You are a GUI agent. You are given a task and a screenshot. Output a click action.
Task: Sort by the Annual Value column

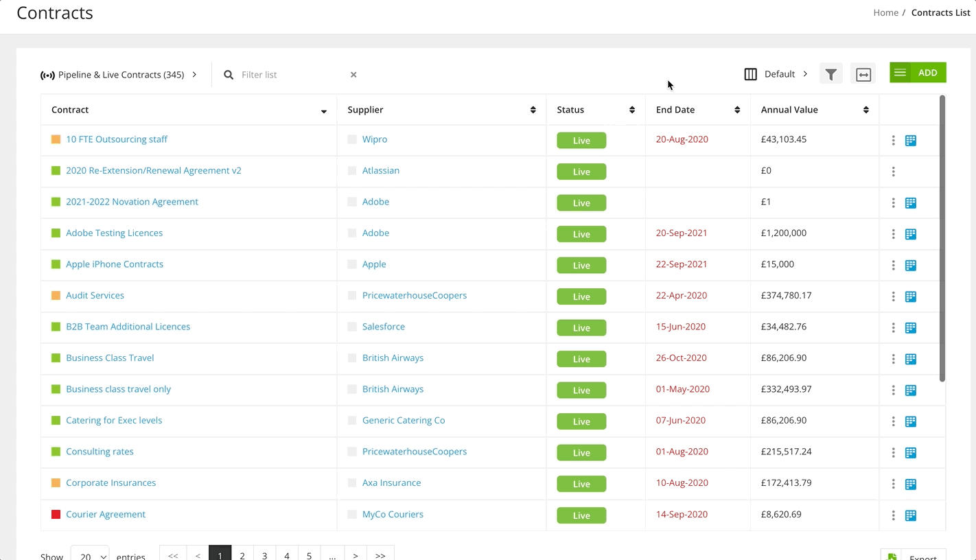(x=815, y=110)
